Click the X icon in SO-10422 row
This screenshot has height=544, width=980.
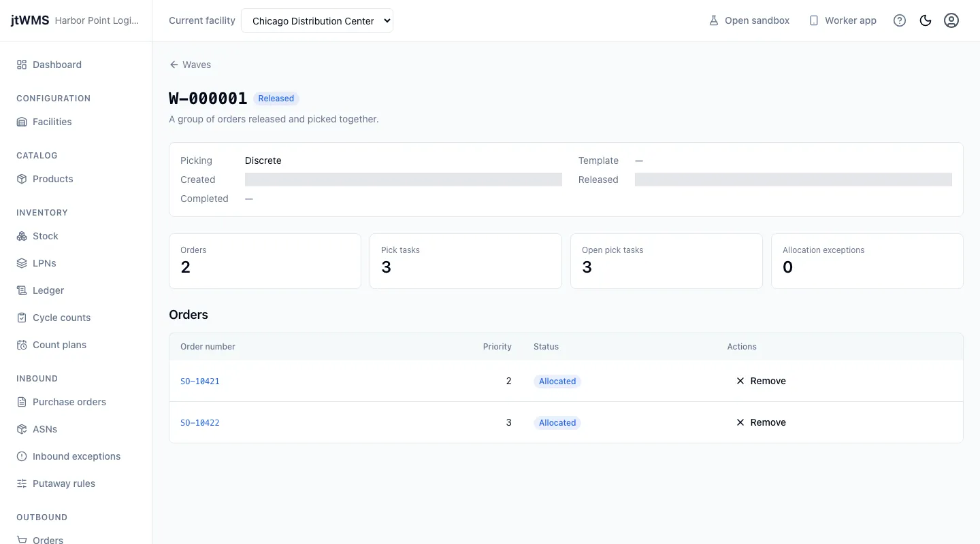tap(740, 422)
